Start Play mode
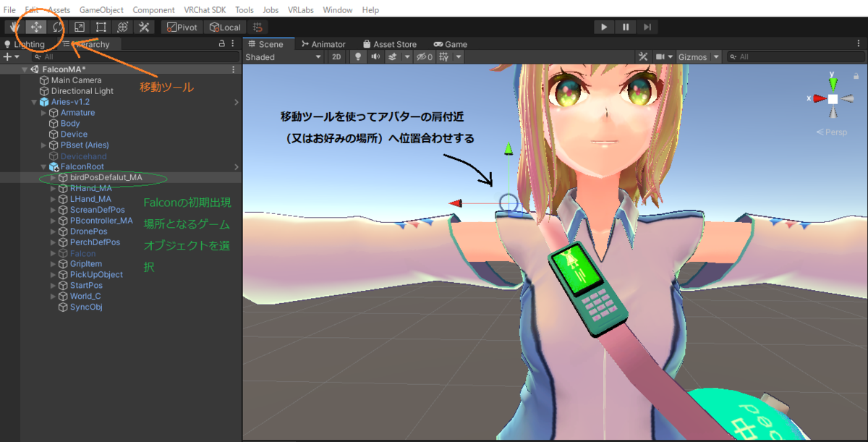 pyautogui.click(x=603, y=27)
